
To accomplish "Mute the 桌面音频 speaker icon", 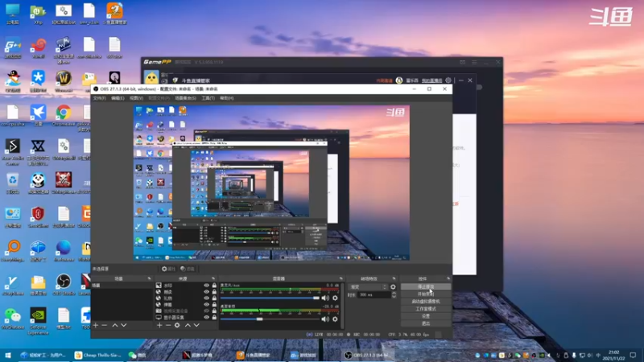I will tap(325, 319).
